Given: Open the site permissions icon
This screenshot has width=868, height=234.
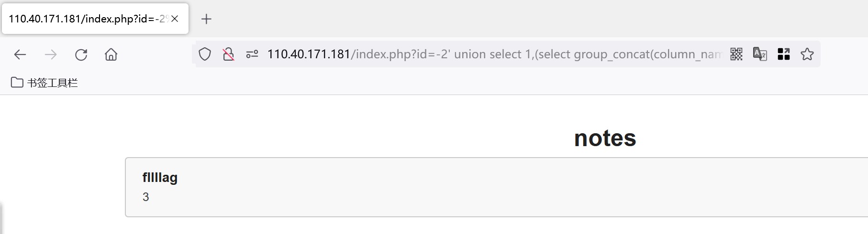Looking at the screenshot, I should 252,54.
